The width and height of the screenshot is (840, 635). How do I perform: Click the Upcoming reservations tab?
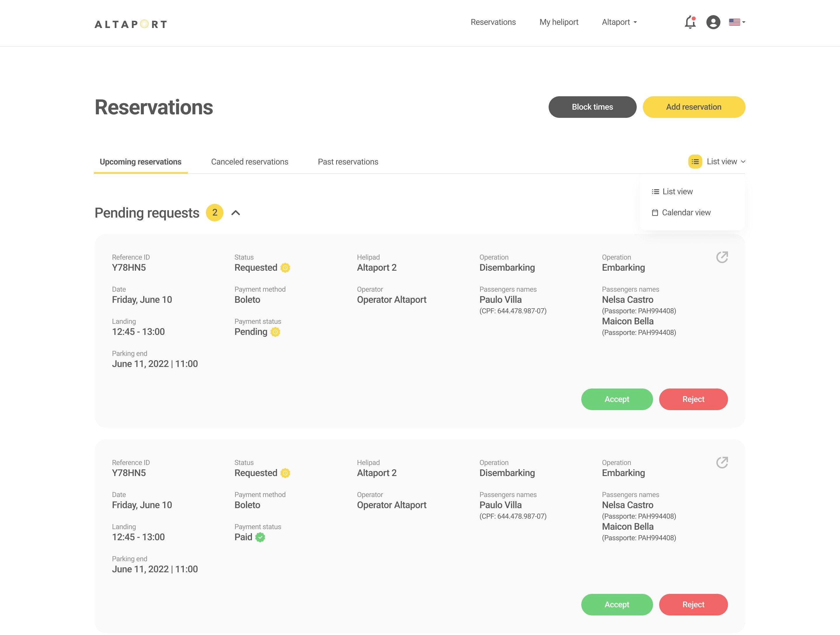(140, 161)
